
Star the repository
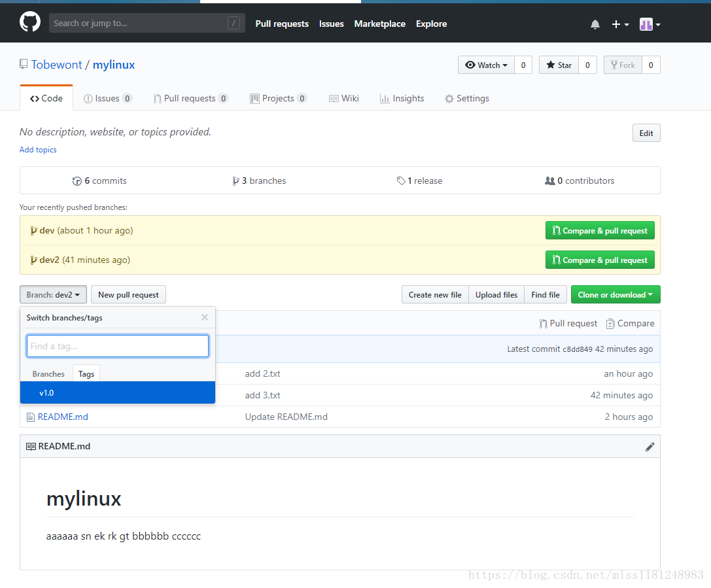tap(559, 65)
